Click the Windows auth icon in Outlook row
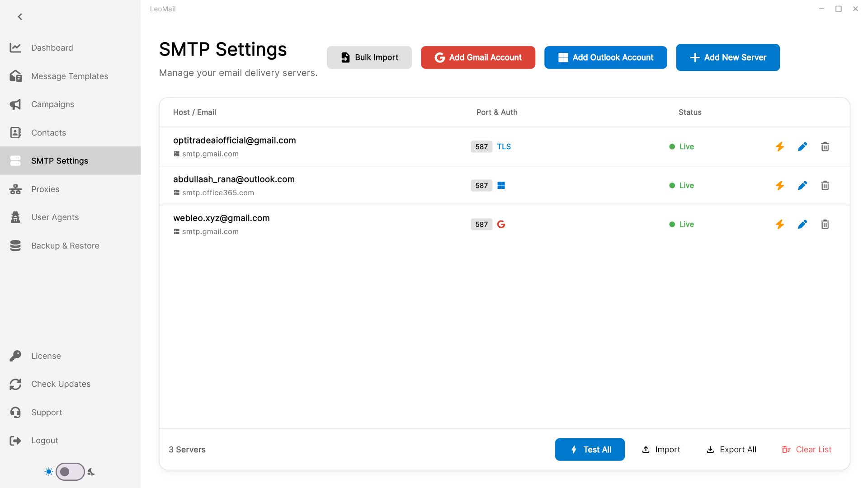This screenshot has width=868, height=488. 501,185
